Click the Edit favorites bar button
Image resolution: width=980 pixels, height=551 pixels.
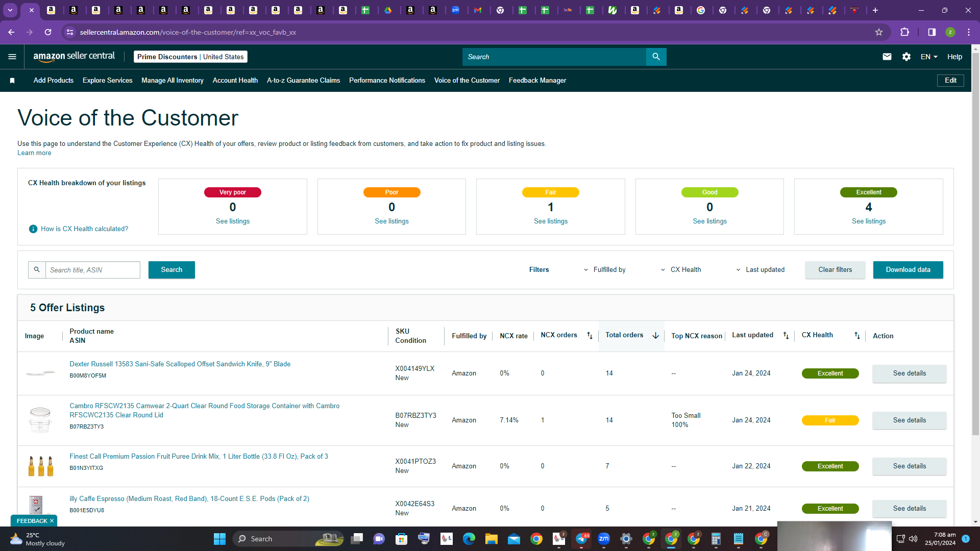pyautogui.click(x=950, y=81)
